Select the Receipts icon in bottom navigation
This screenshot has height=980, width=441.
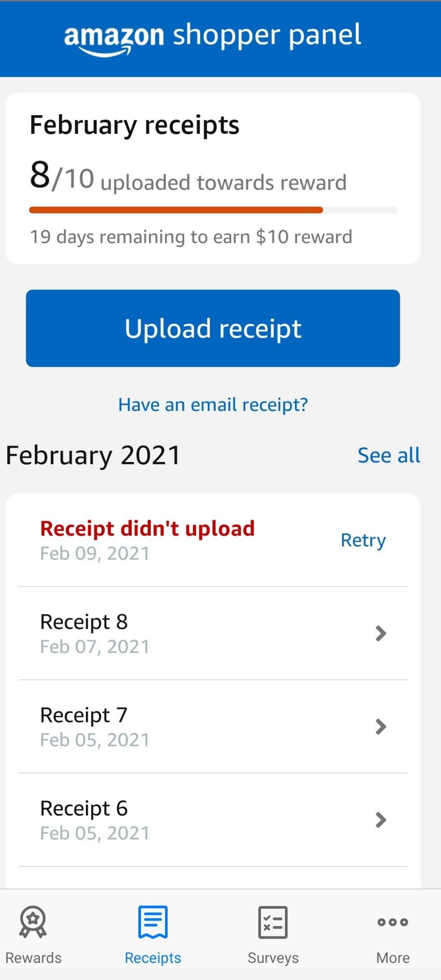click(153, 922)
